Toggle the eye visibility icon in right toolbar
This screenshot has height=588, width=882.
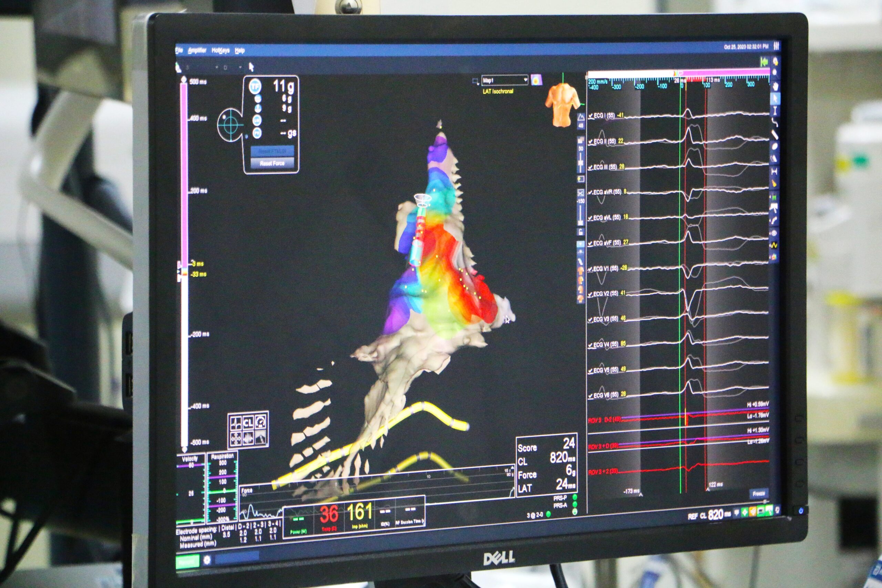coord(773,233)
